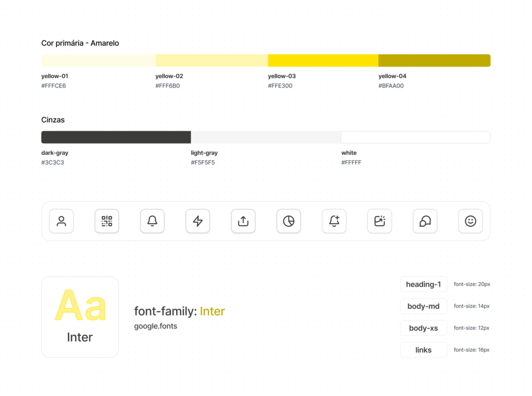
Task: Click the bell with plus icon
Action: 334,221
